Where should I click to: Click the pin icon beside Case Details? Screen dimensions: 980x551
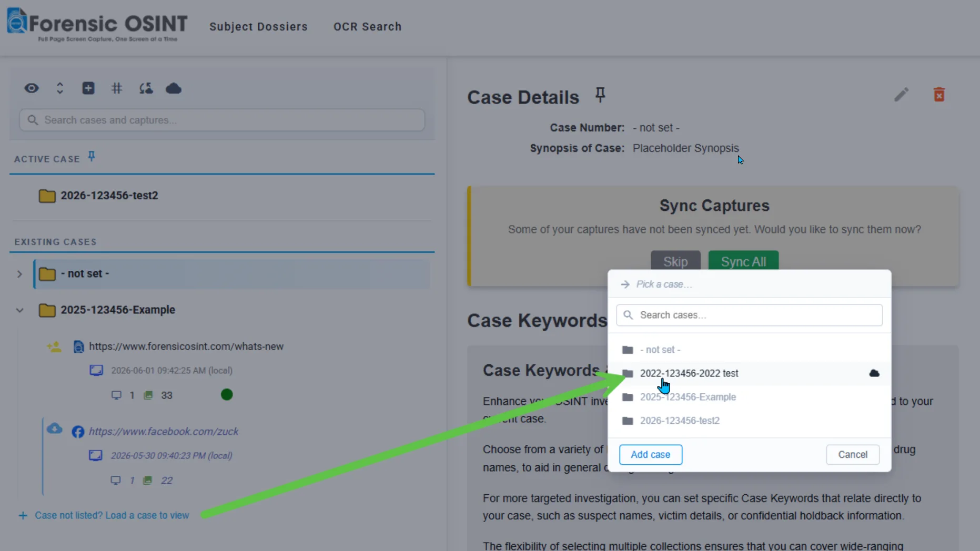click(x=600, y=95)
